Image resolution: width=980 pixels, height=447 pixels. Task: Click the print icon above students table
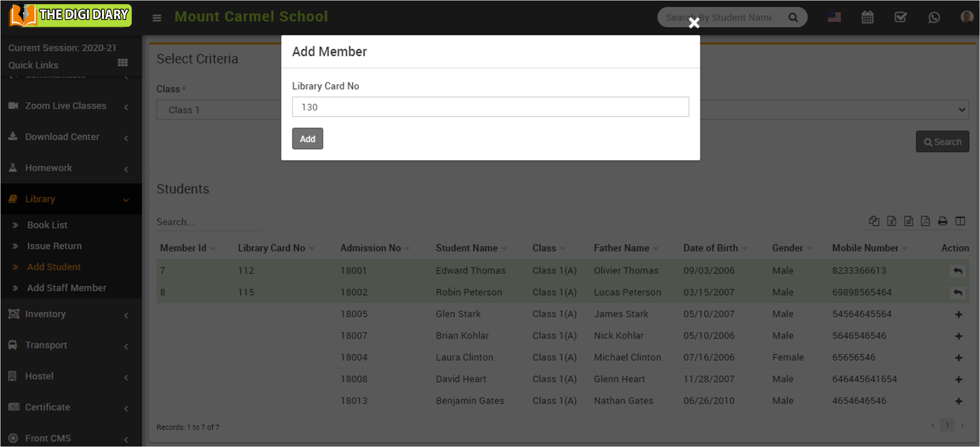pyautogui.click(x=943, y=221)
